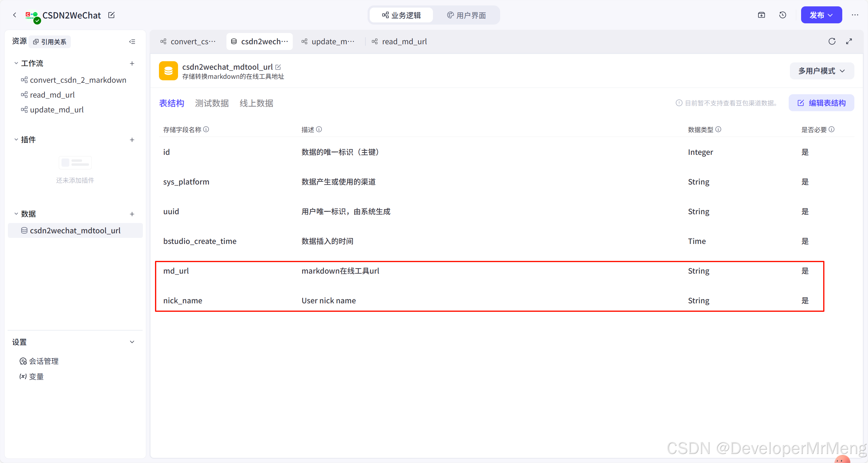Image resolution: width=868 pixels, height=463 pixels.
Task: Open the 发布 publish dropdown button
Action: (821, 15)
